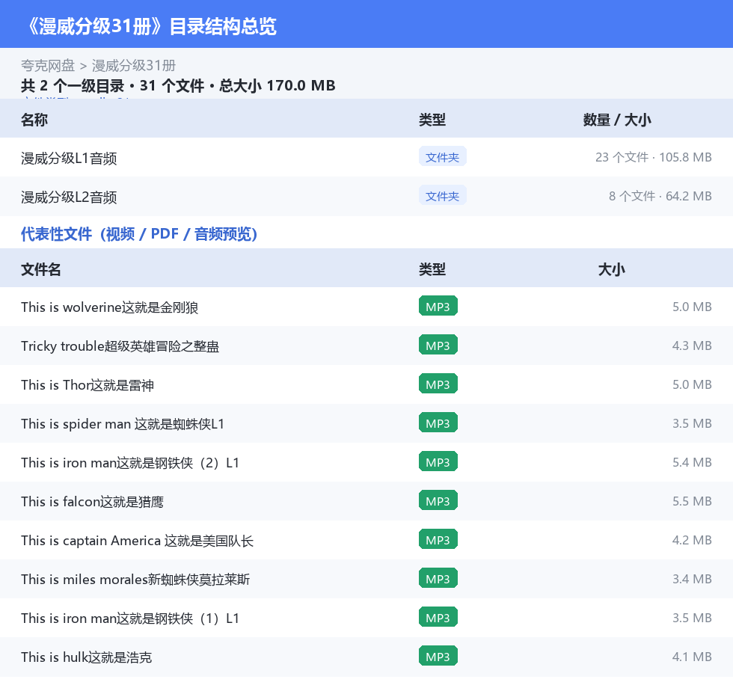Click the 4.1 MB size of hulk file
The height and width of the screenshot is (700, 733).
(x=692, y=656)
